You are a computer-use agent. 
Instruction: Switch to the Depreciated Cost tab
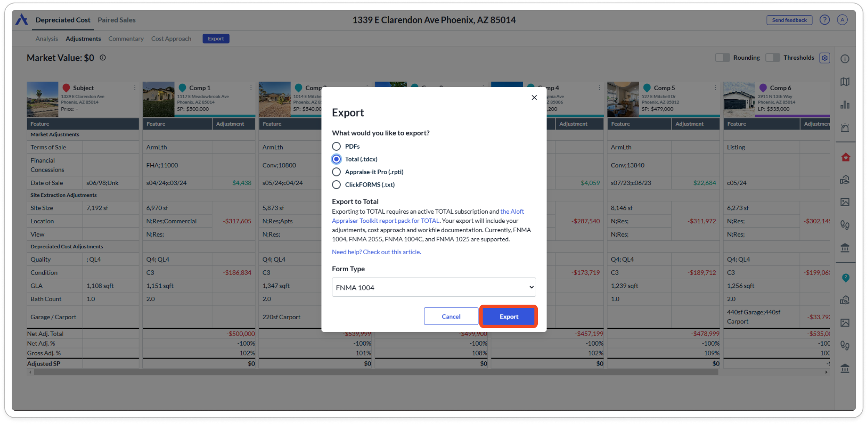(63, 20)
